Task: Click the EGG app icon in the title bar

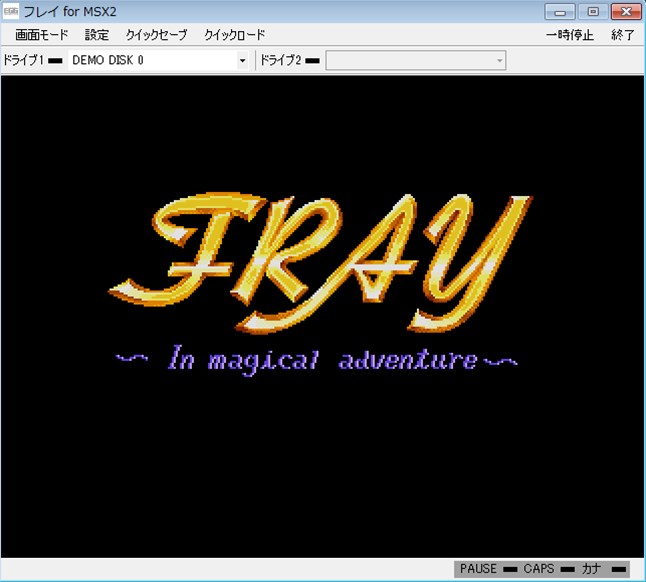Action: (x=11, y=12)
